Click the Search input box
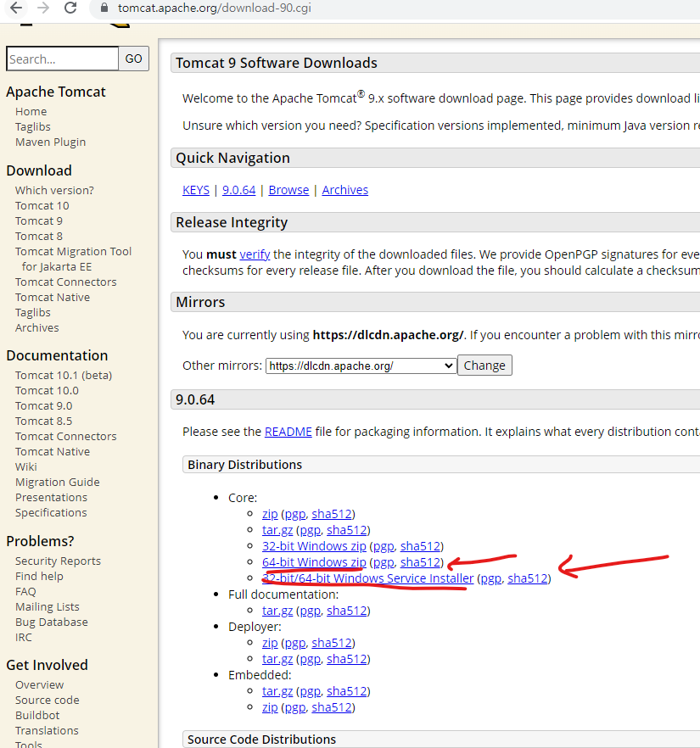This screenshot has width=700, height=748. point(63,59)
